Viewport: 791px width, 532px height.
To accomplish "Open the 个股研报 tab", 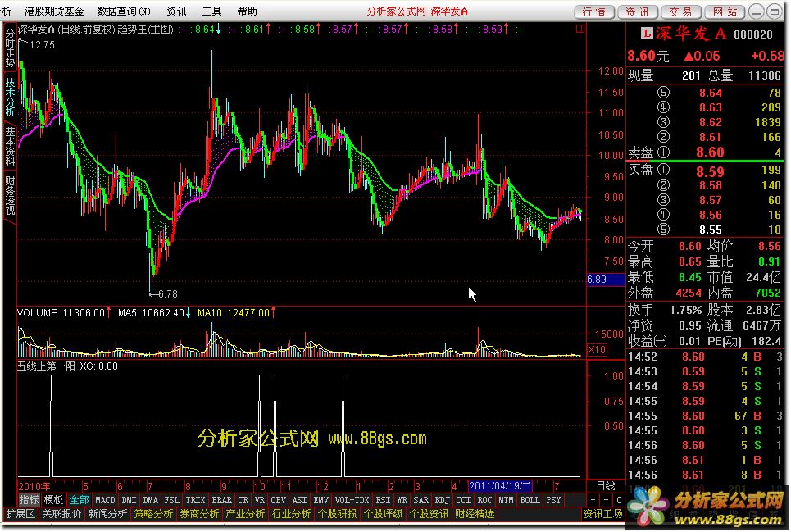I will coord(337,514).
